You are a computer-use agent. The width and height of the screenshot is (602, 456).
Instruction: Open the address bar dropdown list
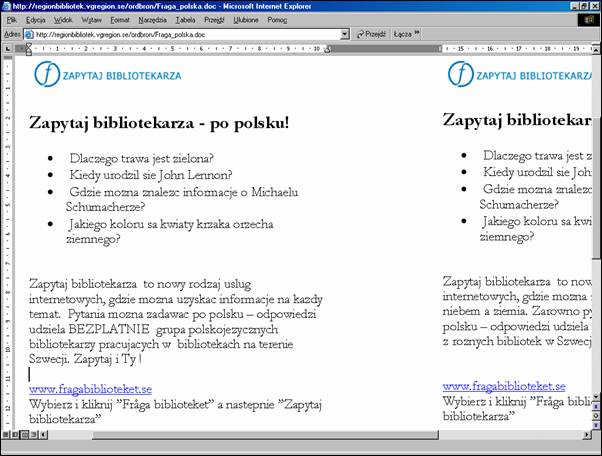pyautogui.click(x=345, y=33)
